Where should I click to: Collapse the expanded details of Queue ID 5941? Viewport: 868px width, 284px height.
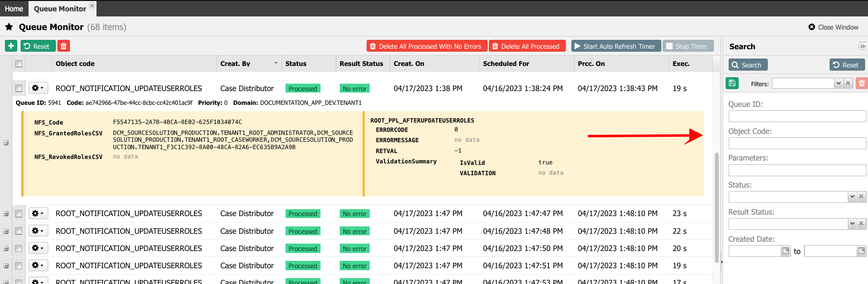click(6, 143)
